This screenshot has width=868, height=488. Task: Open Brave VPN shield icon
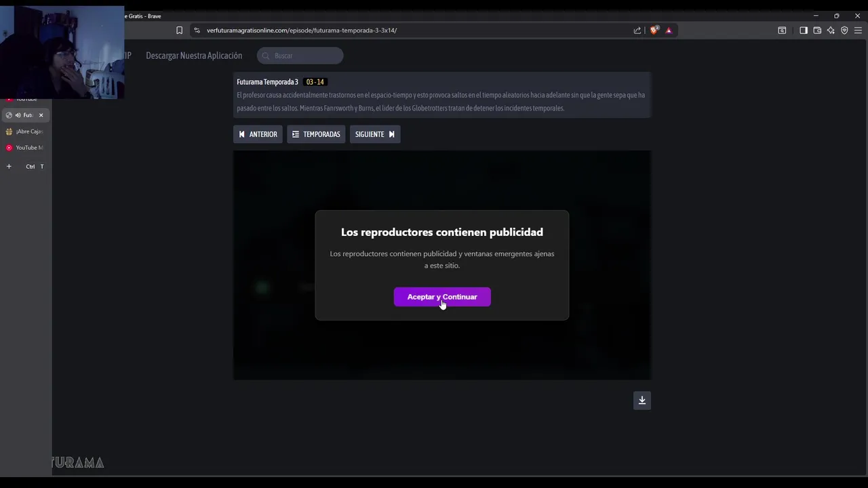[844, 30]
